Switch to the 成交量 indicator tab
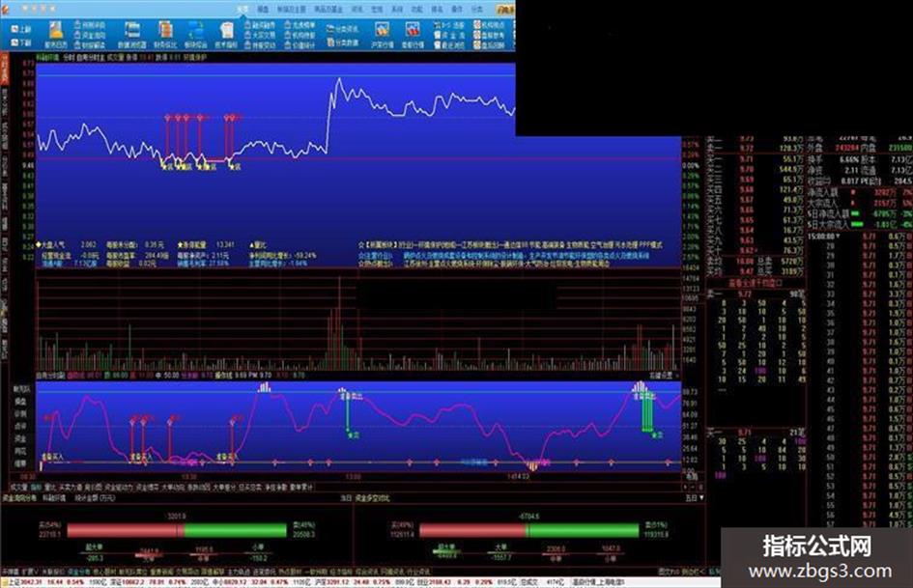 coord(18,487)
